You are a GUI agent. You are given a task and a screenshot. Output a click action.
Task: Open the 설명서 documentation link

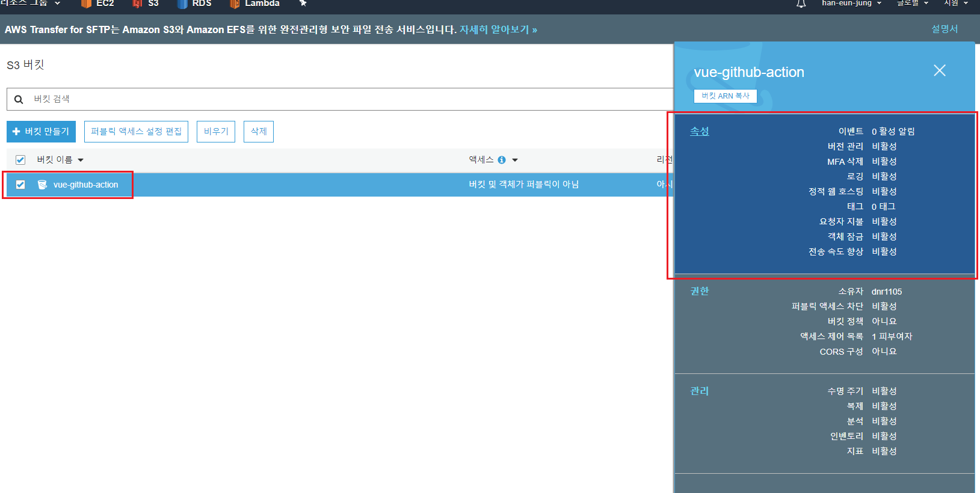(x=945, y=29)
